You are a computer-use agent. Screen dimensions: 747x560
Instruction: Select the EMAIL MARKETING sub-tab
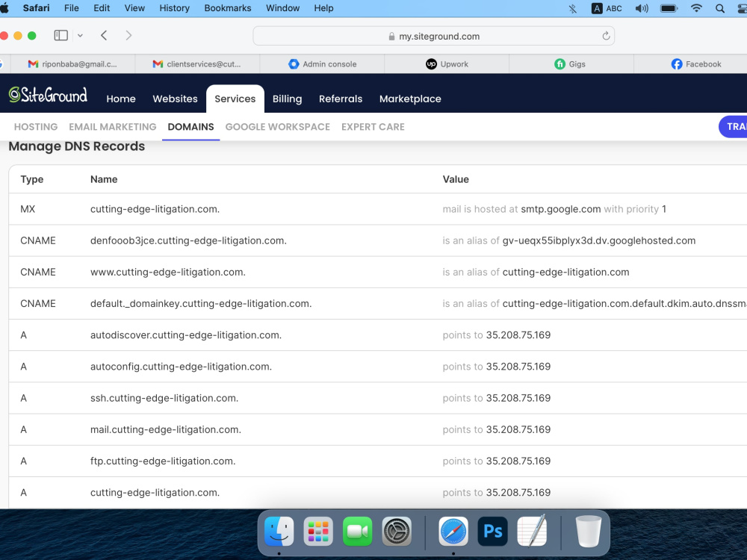click(x=113, y=127)
